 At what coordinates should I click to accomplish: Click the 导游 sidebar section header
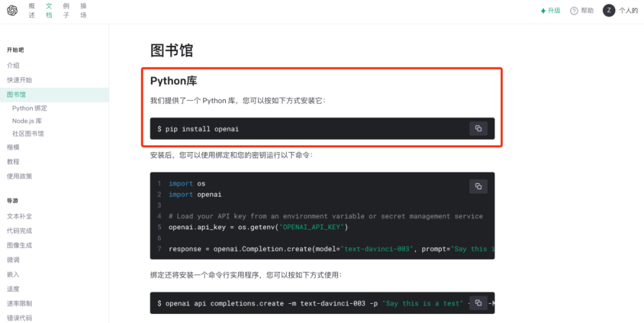(13, 201)
